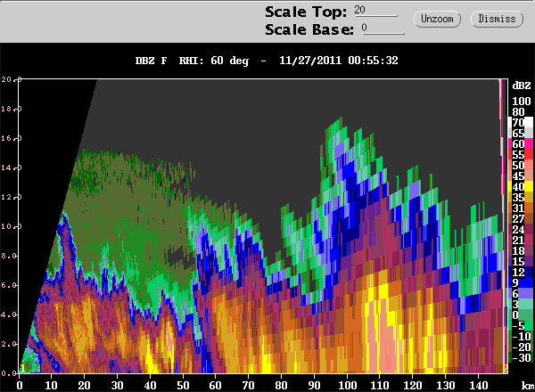Choose the salmon 50 dBZ legend swatch

pos(521,165)
